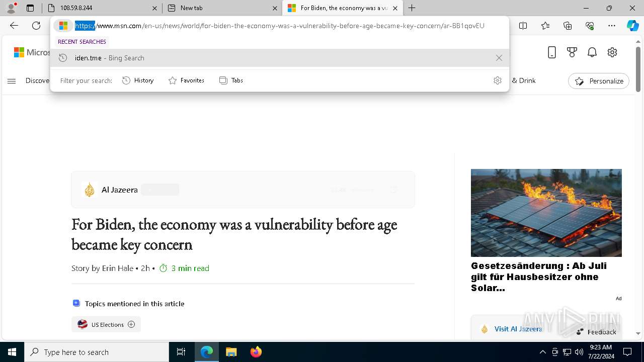644x362 pixels.
Task: Open Firefox taskbar icon
Action: (256, 352)
